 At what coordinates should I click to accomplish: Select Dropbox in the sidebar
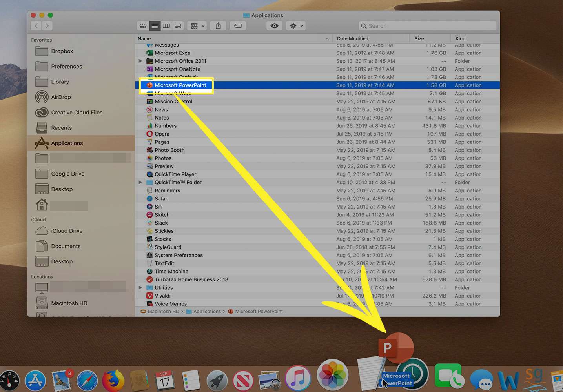click(x=81, y=51)
